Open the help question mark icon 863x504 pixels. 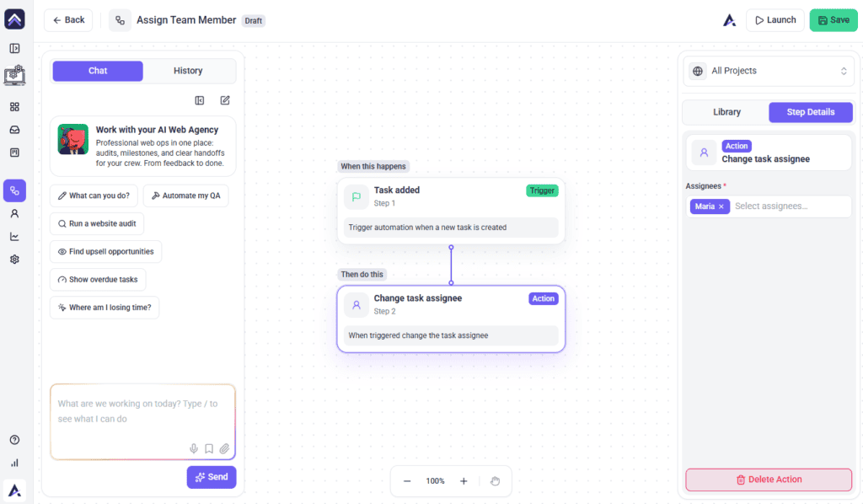pos(15,440)
